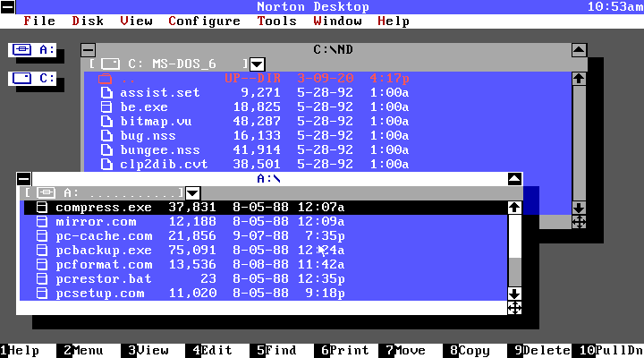Viewport: 644px width, 358px height.
Task: Click the file icon beside assist.set
Action: tap(106, 92)
